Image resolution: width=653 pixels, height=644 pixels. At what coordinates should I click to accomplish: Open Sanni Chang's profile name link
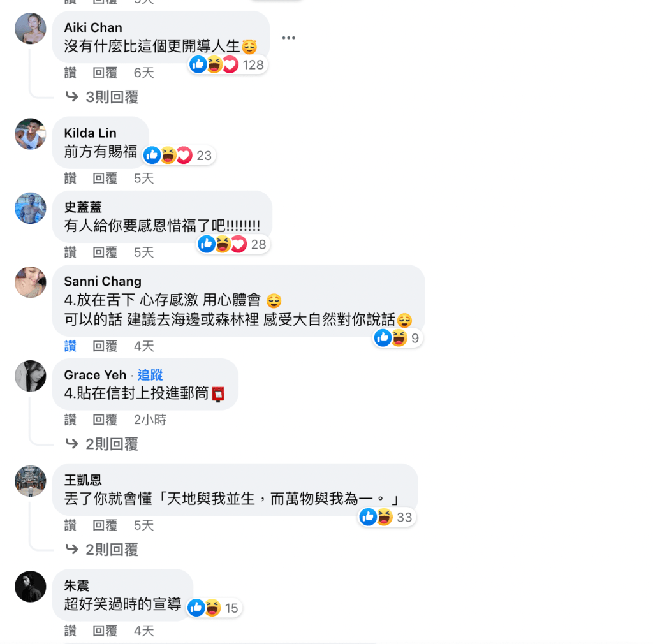pyautogui.click(x=103, y=281)
